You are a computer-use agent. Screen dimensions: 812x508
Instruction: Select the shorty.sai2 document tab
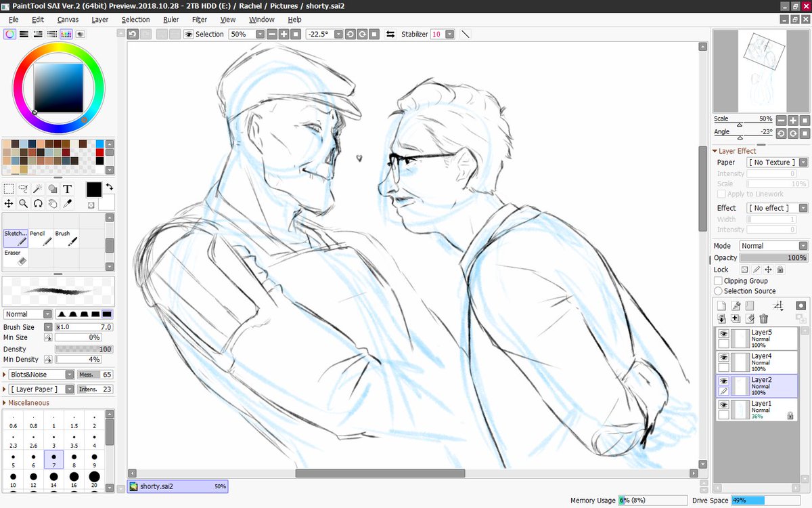pos(178,486)
